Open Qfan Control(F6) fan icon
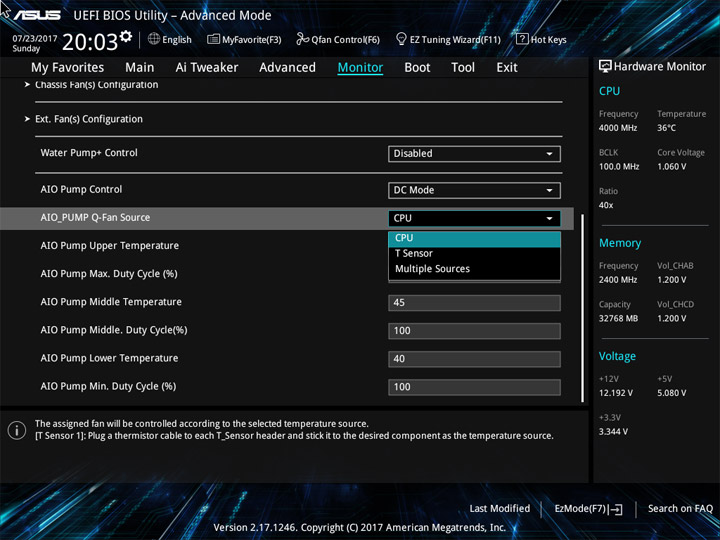 tap(302, 39)
